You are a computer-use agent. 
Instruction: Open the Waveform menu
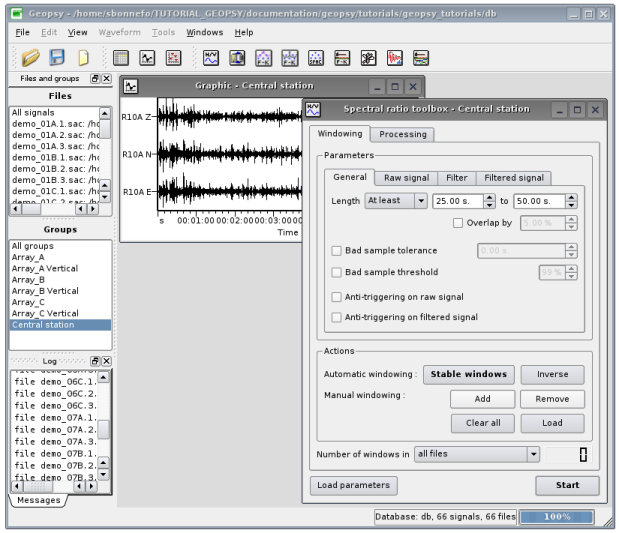(121, 32)
